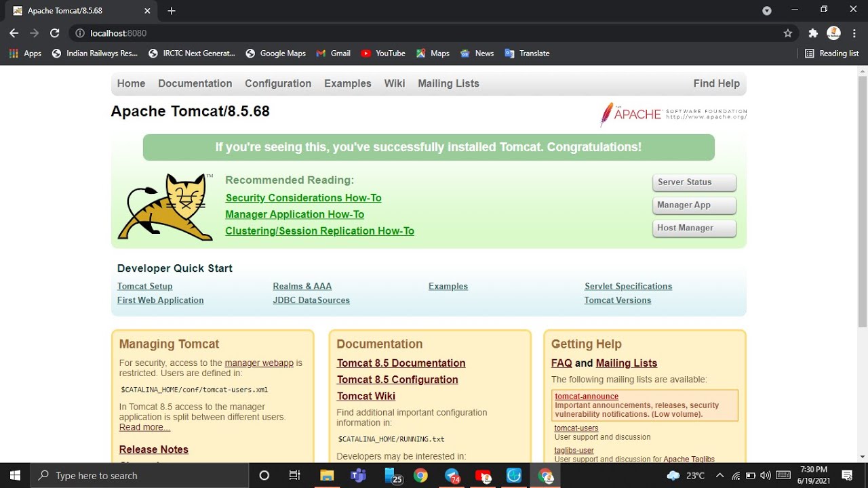
Task: Open File Explorer from taskbar
Action: [x=327, y=475]
